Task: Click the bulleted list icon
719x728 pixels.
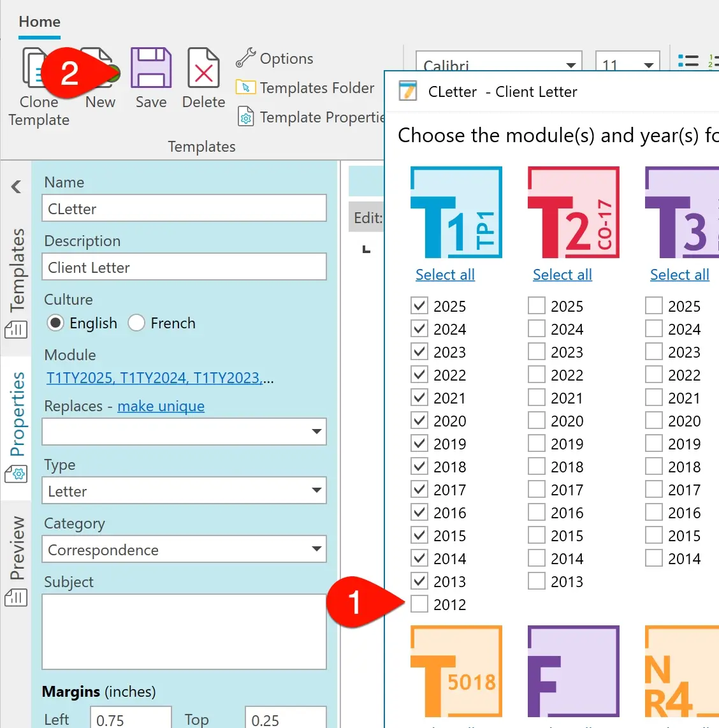Action: [x=688, y=59]
